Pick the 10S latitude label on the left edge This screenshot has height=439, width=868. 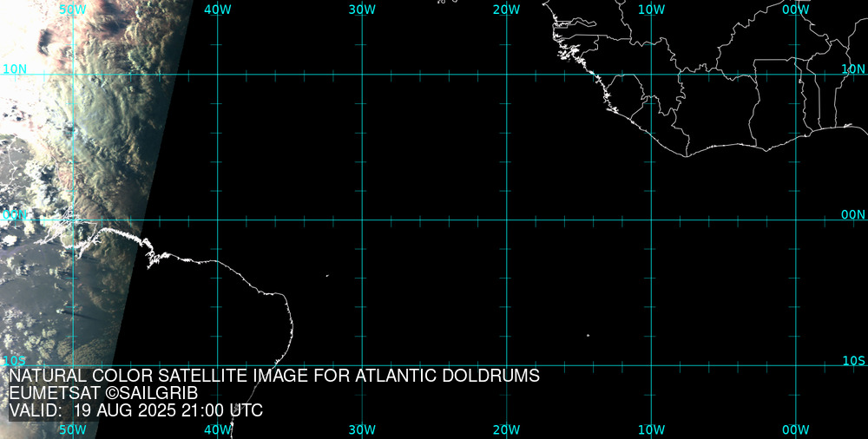pos(15,361)
